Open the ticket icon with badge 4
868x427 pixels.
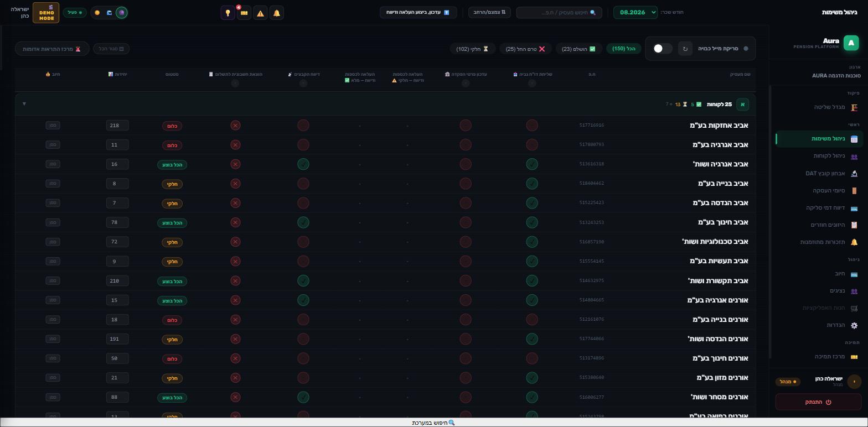pyautogui.click(x=244, y=13)
